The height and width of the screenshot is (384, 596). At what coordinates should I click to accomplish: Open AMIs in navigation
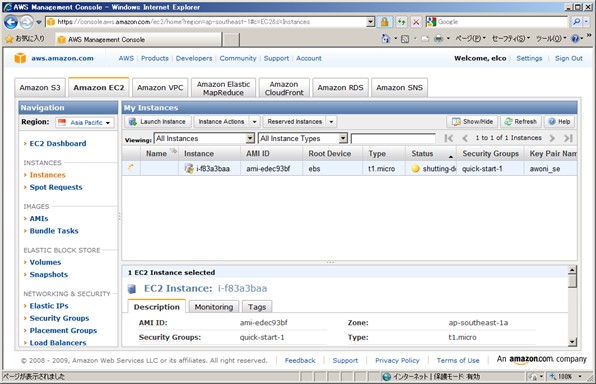click(39, 219)
